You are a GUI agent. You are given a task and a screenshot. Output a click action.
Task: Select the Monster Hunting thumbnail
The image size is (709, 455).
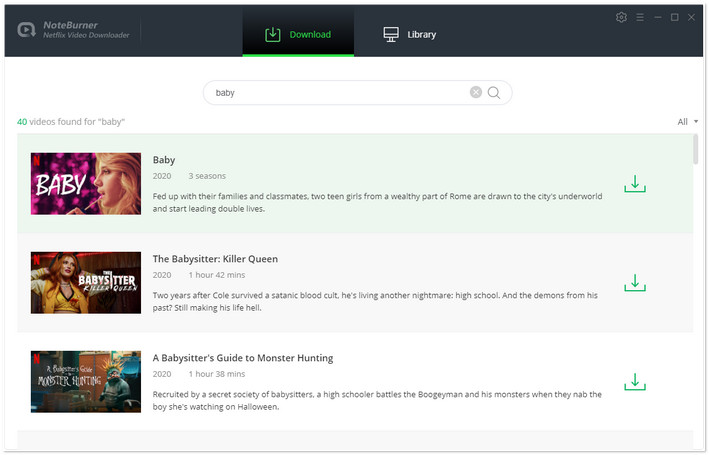point(86,382)
